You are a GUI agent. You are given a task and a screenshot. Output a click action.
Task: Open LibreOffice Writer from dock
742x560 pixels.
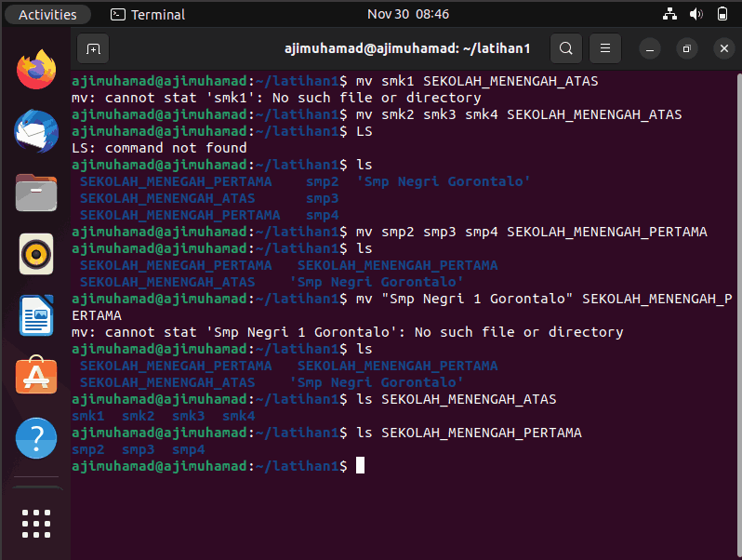36,315
